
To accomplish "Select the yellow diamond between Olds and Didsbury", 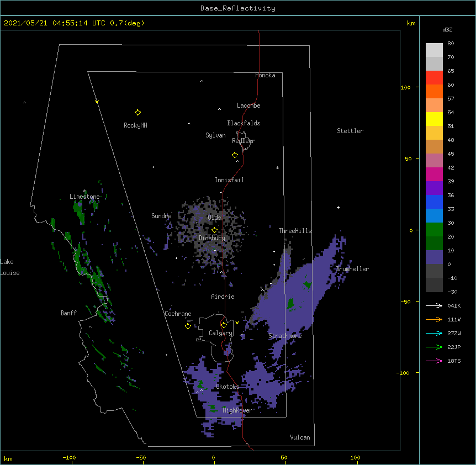I will 214,230.
